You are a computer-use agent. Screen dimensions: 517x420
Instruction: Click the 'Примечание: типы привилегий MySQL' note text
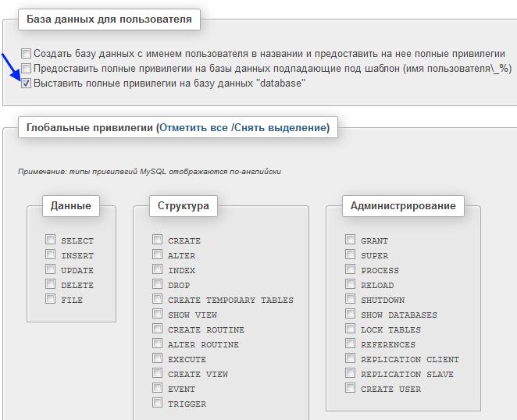click(x=149, y=172)
